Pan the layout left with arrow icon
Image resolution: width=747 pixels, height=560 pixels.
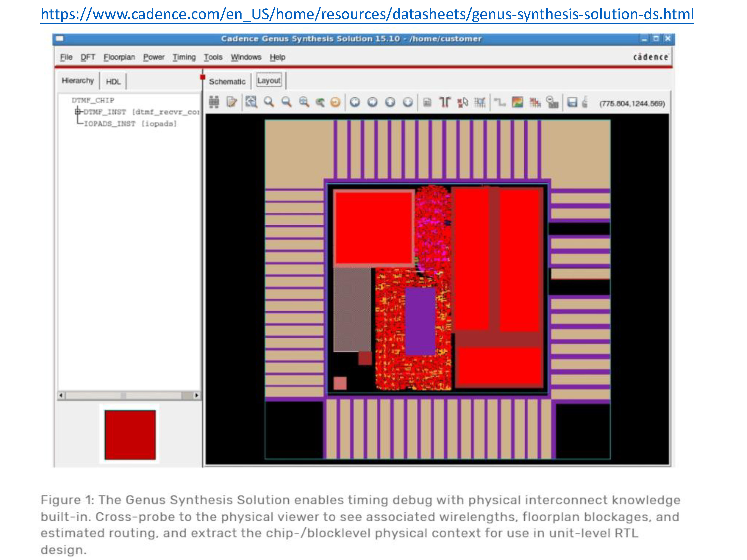click(355, 102)
